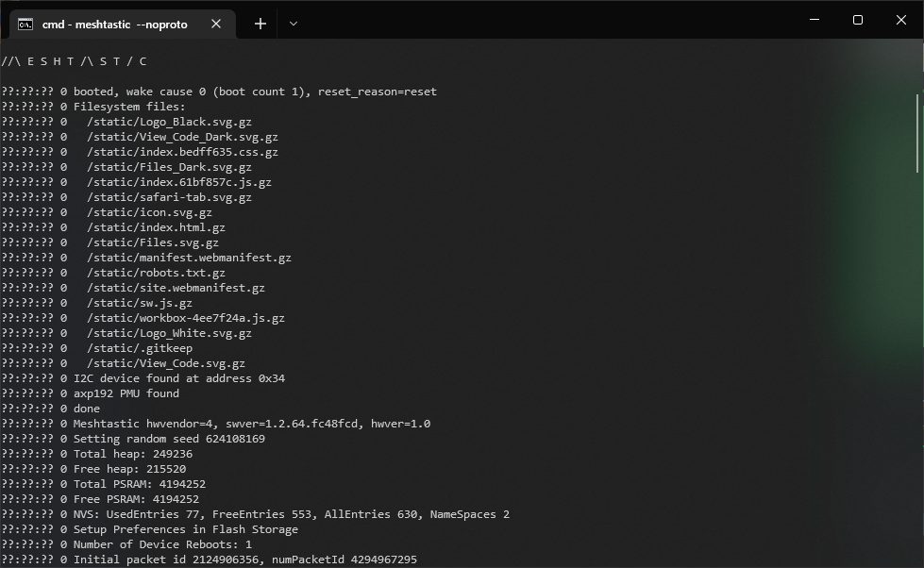
Task: Close the terminal window
Action: point(900,20)
